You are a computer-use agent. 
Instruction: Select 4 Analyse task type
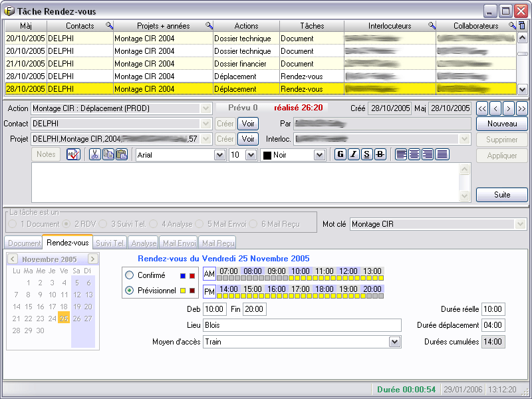click(154, 224)
